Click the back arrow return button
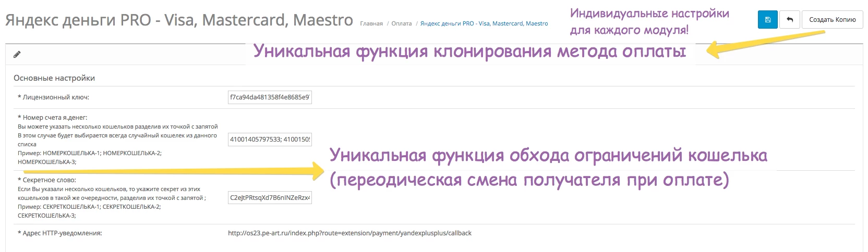868x252 pixels. pyautogui.click(x=790, y=20)
